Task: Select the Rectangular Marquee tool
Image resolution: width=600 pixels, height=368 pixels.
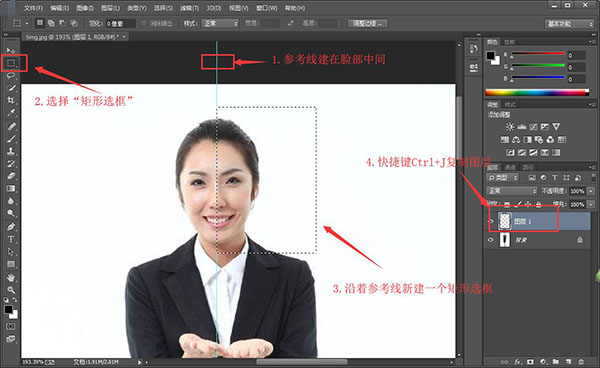Action: (x=11, y=63)
